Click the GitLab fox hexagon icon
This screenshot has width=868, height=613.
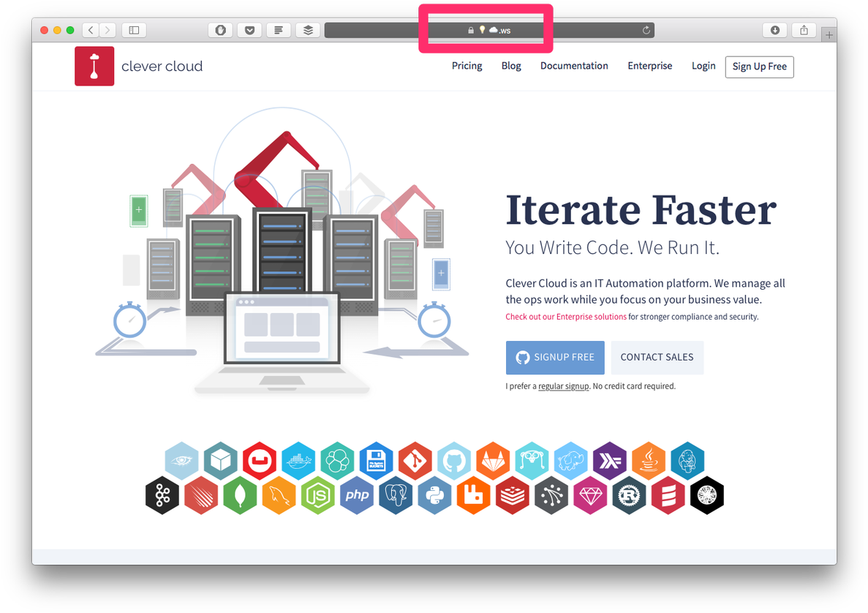493,461
